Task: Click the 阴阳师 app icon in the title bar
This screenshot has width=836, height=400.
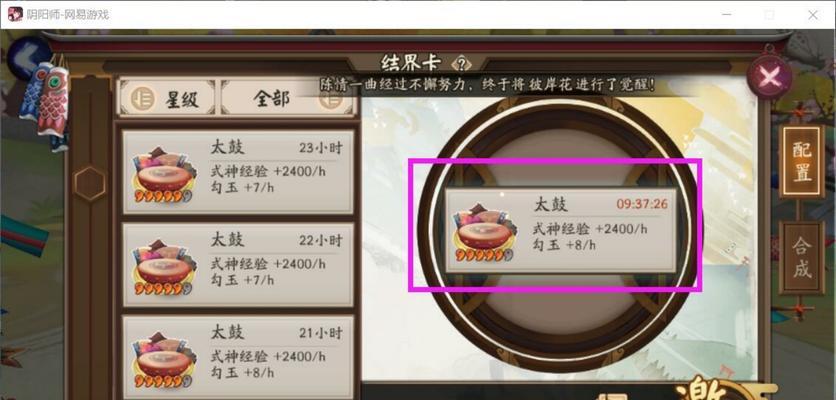Action: coord(15,14)
